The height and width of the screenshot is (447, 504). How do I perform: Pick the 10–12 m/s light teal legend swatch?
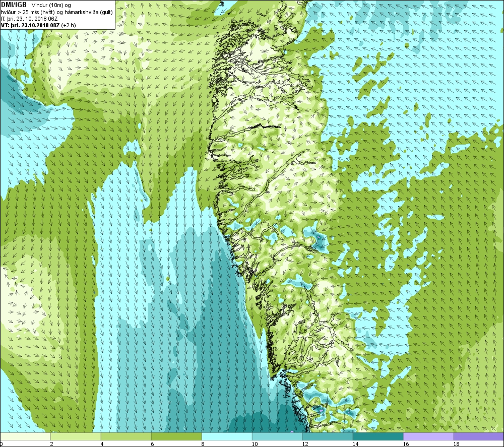(x=277, y=436)
